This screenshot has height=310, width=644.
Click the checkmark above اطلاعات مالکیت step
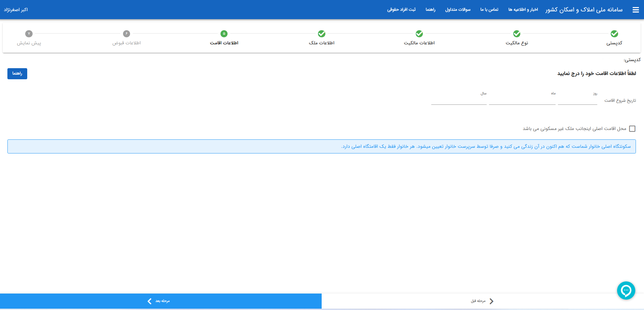419,34
